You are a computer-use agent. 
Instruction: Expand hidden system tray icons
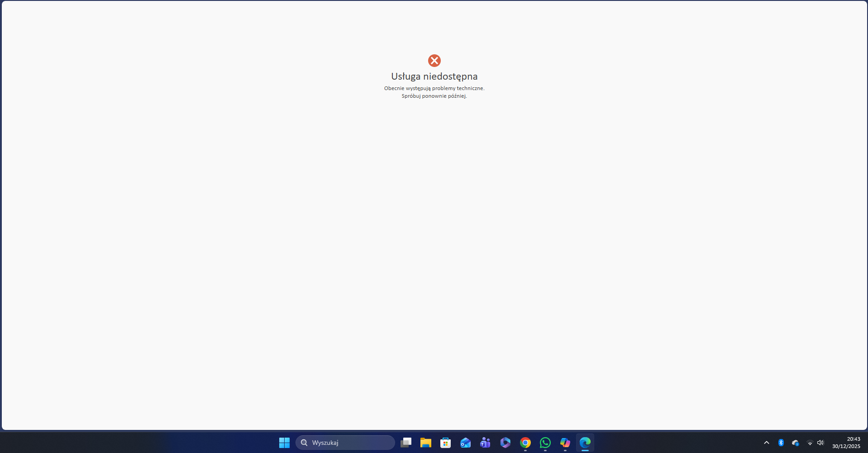pyautogui.click(x=767, y=443)
